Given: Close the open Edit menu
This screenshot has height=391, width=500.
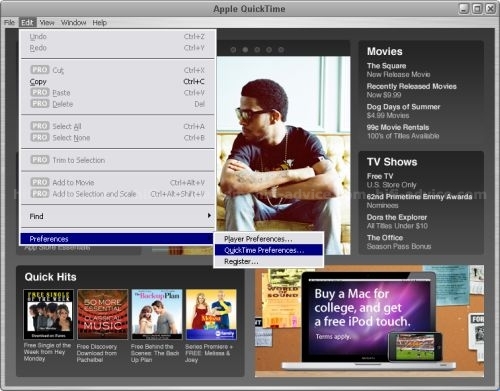Looking at the screenshot, I should click(x=27, y=23).
